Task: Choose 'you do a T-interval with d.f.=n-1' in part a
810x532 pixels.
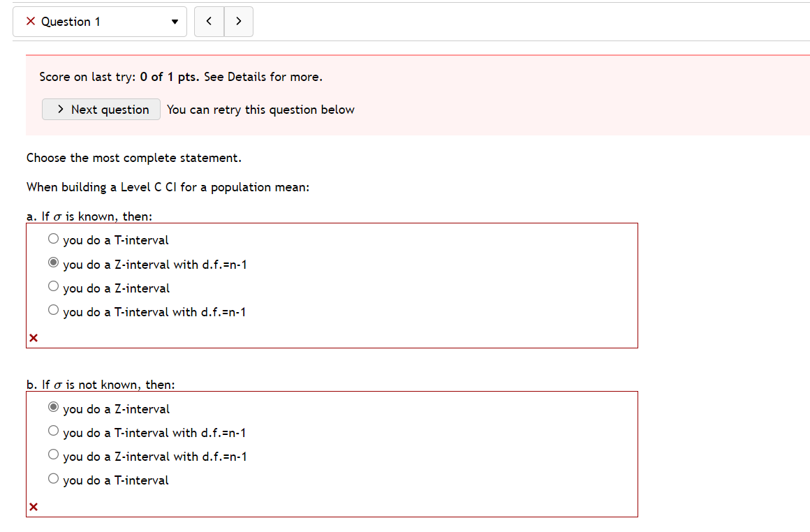Action: (53, 309)
